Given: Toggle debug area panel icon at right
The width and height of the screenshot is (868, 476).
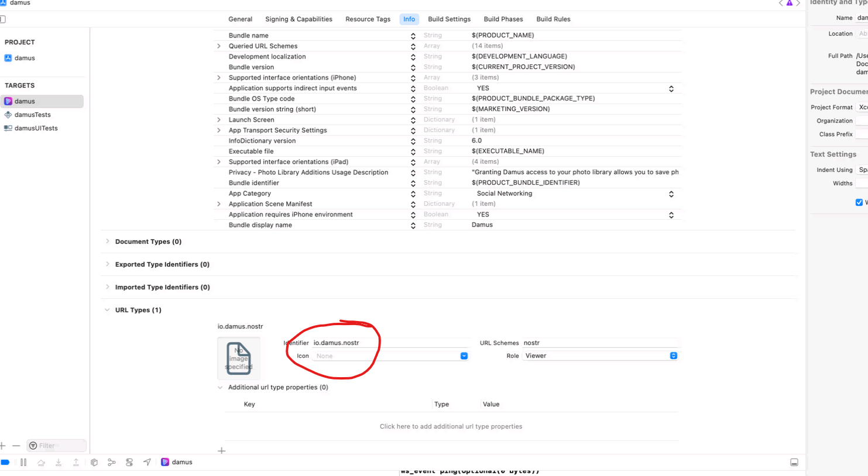Looking at the screenshot, I should tap(794, 462).
